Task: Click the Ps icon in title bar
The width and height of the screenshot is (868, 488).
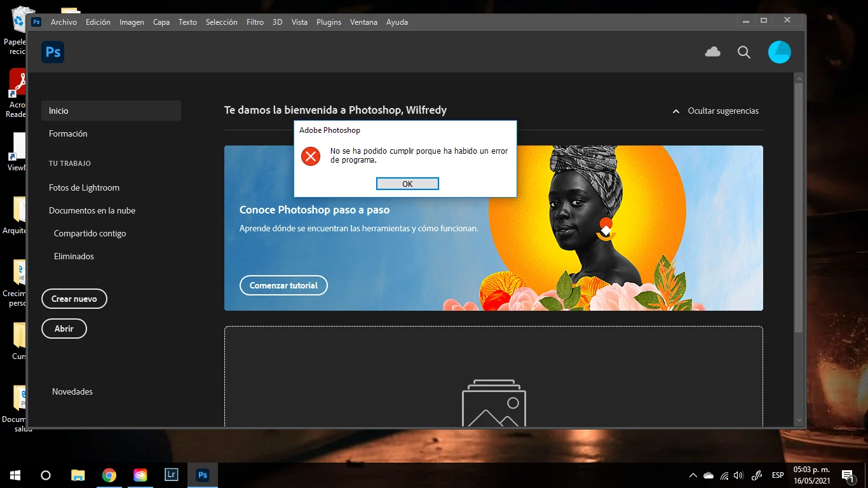Action: [x=36, y=22]
